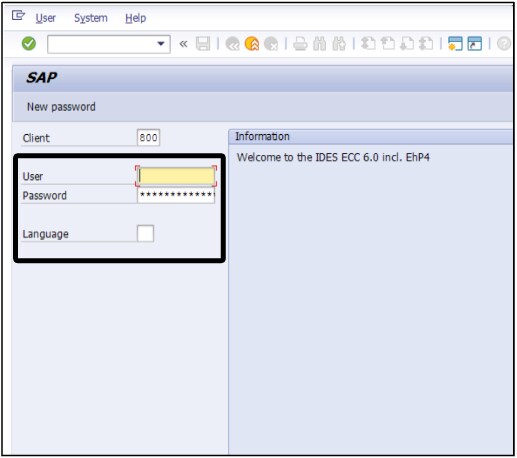Viewport: 517px width, 458px height.
Task: Click the Password label
Action: point(45,195)
